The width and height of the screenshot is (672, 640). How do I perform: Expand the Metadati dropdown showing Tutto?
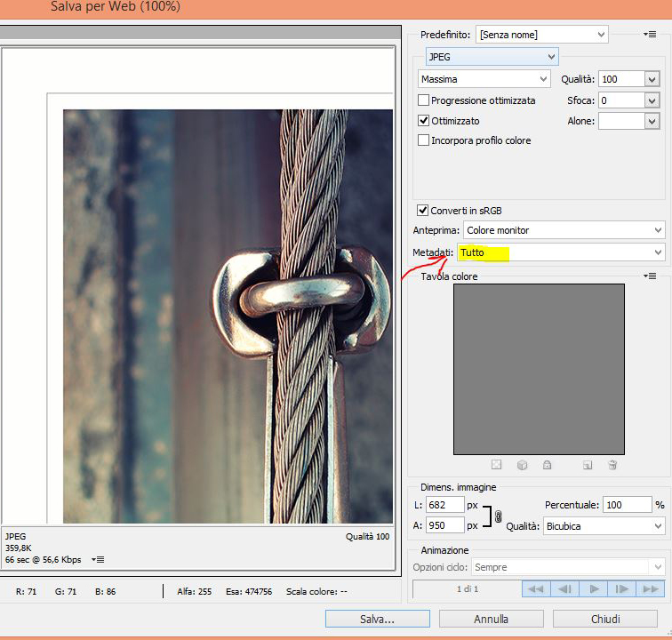(561, 253)
